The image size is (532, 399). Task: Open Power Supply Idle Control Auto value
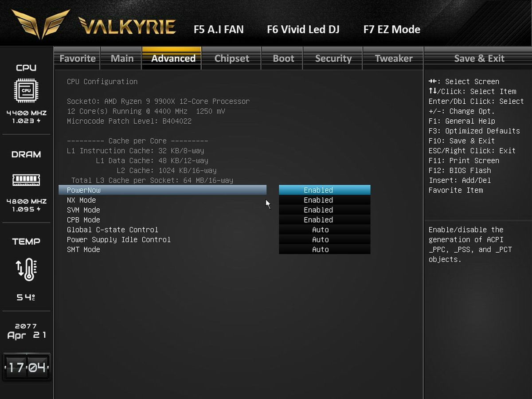point(325,239)
